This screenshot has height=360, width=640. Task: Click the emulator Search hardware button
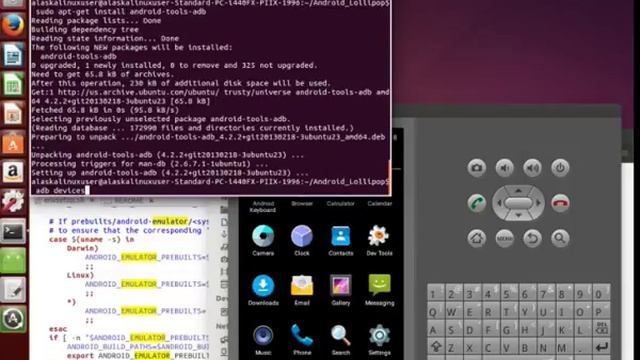point(560,238)
